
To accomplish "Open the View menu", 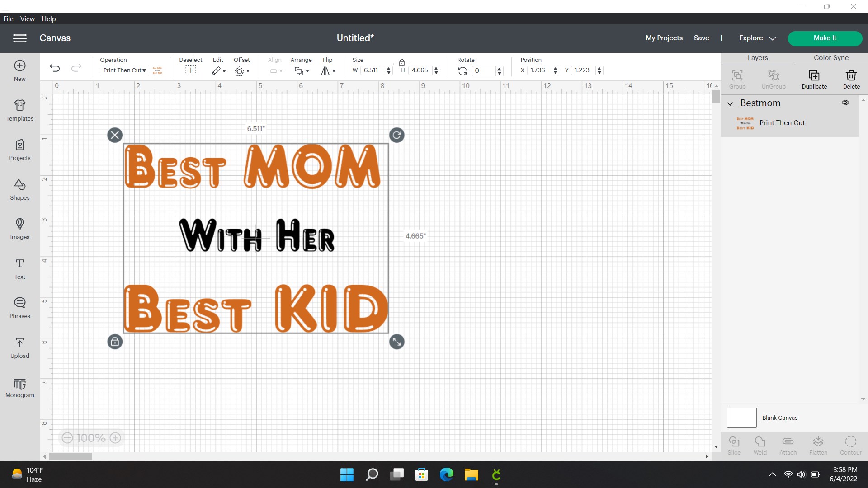I will coord(27,19).
